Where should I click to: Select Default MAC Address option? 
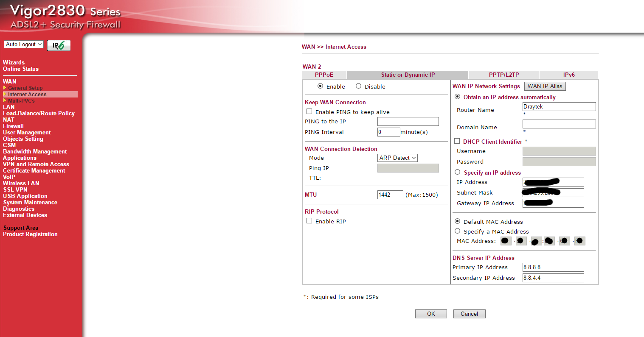click(458, 221)
